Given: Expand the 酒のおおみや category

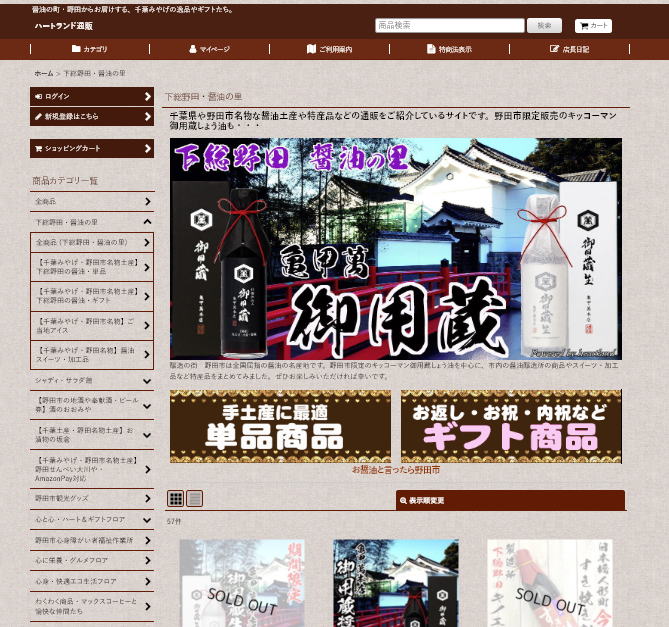Looking at the screenshot, I should pos(92,405).
